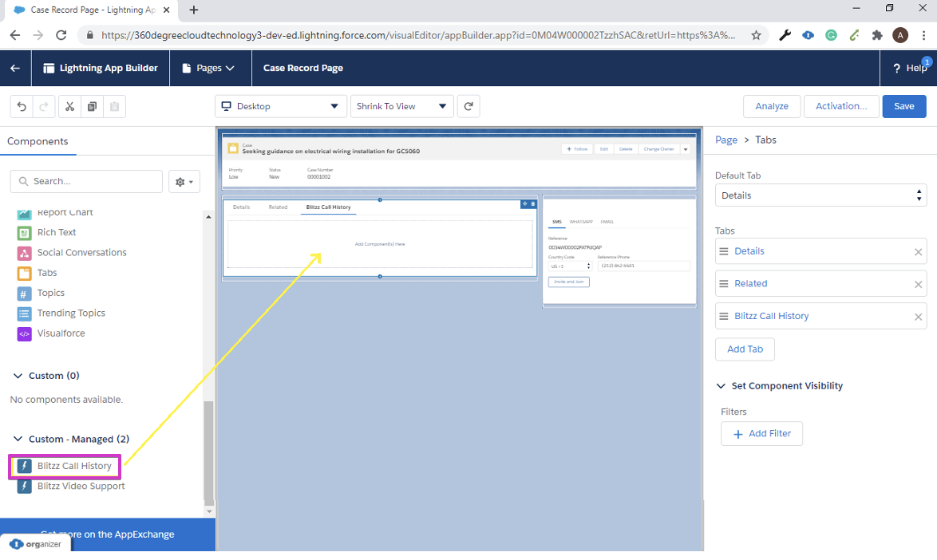Viewport: 937px width, 560px height.
Task: Grab the Blitzz Call History reorder handle
Action: pyautogui.click(x=724, y=317)
